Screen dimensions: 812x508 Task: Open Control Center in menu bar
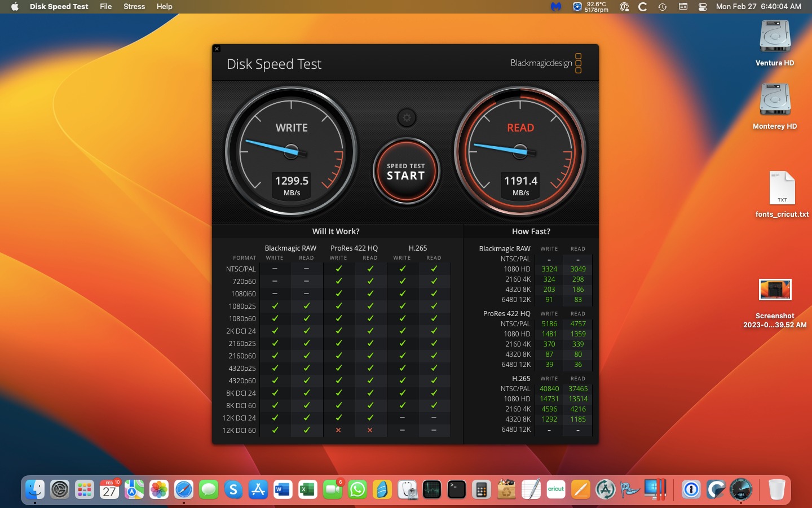[703, 7]
